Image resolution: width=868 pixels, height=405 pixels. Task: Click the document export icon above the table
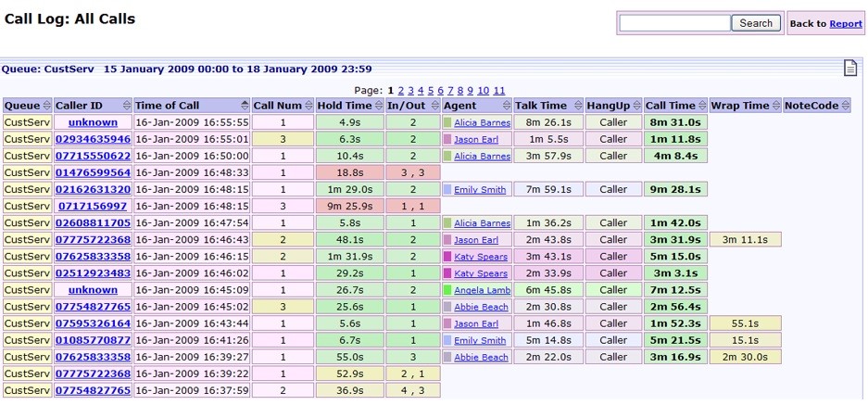coord(850,68)
